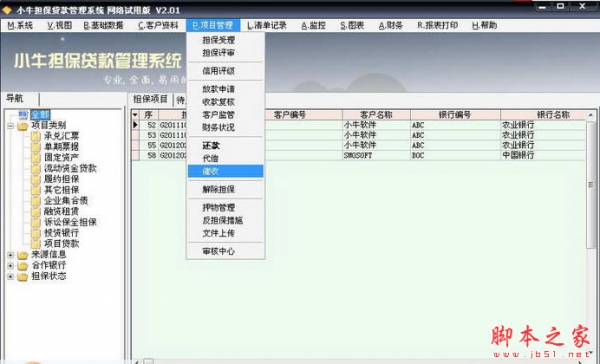Open the A.监控 menu

[313, 26]
